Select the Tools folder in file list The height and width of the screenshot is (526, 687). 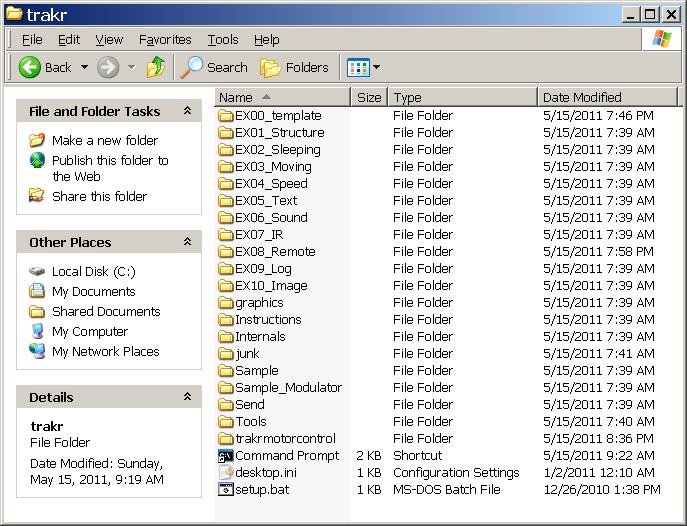tap(251, 422)
